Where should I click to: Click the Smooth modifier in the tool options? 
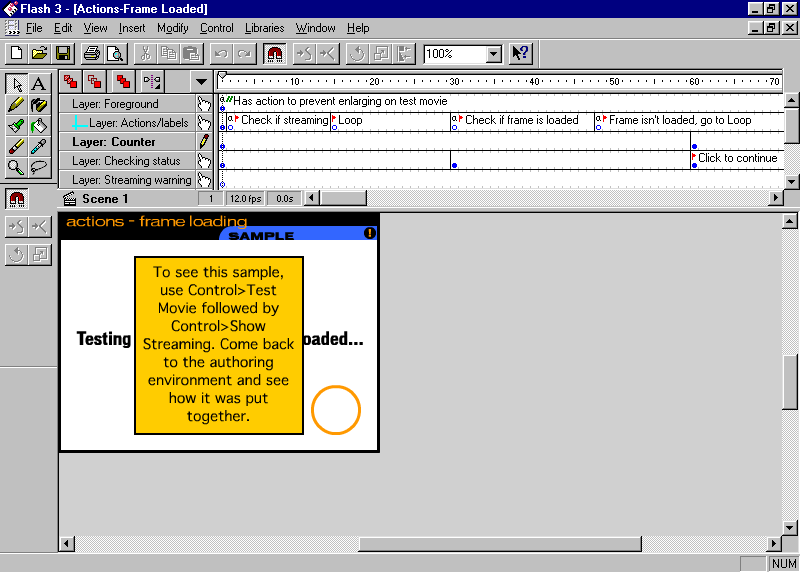(x=17, y=227)
